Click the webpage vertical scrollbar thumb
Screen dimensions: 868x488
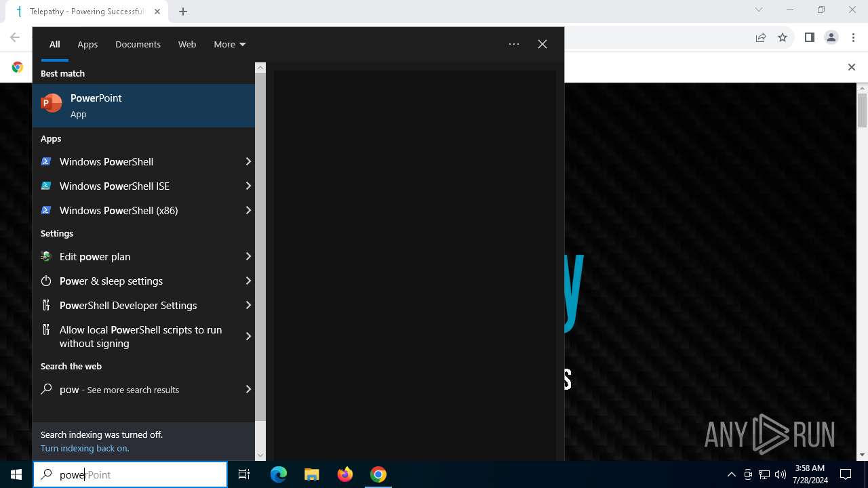click(863, 110)
